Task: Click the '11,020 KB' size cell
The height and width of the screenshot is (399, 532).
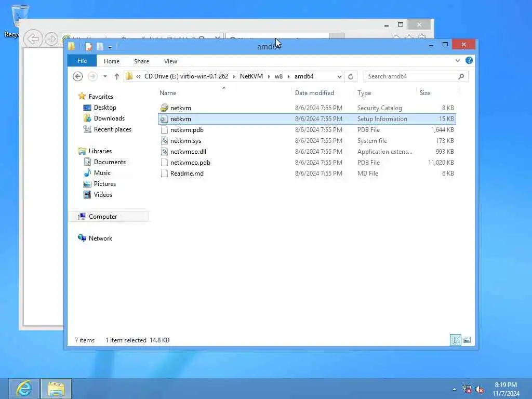Action: 441,162
